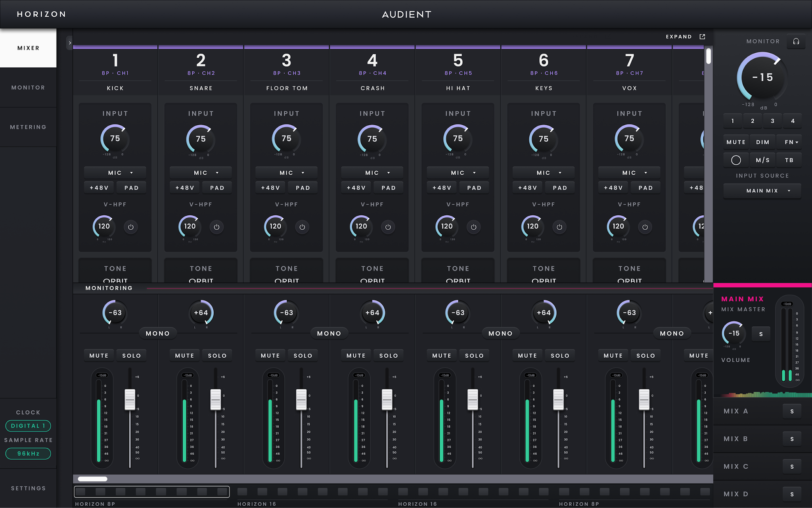Click the Kick V-HPF frequency knob
The height and width of the screenshot is (508, 812).
coord(104,226)
